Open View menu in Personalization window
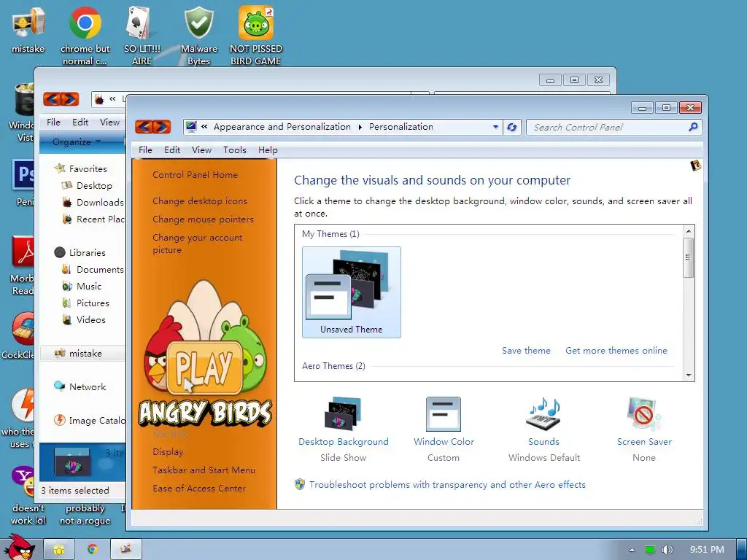This screenshot has width=747, height=560. [x=201, y=150]
